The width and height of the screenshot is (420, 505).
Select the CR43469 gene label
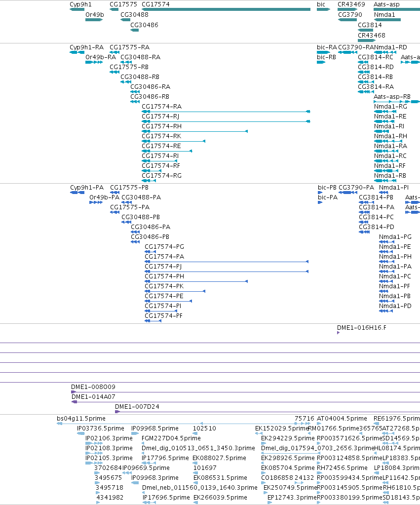pyautogui.click(x=351, y=4)
